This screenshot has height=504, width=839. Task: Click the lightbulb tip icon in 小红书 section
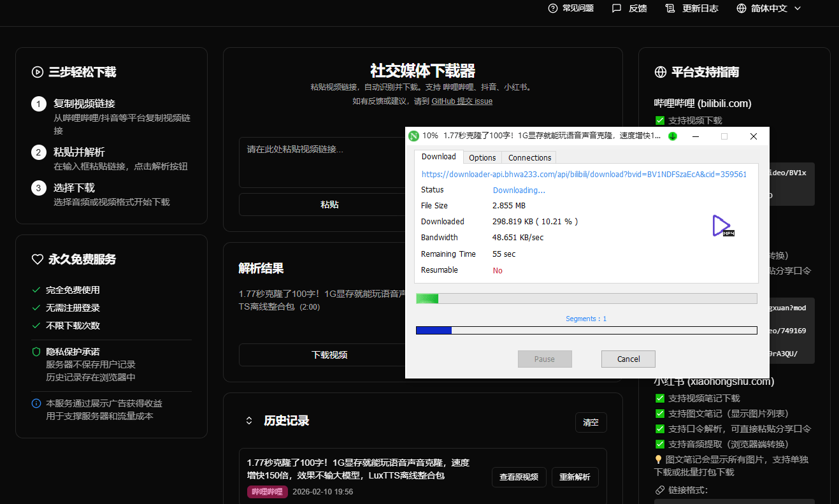659,459
